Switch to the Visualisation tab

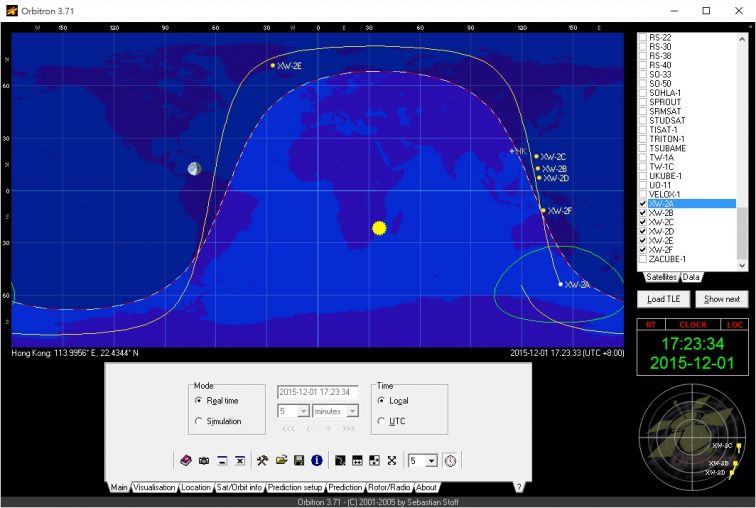(x=155, y=488)
